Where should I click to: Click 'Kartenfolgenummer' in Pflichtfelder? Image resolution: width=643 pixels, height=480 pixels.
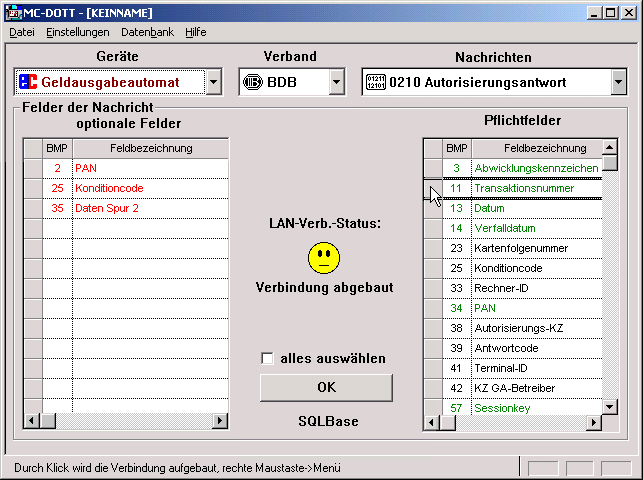coord(521,249)
